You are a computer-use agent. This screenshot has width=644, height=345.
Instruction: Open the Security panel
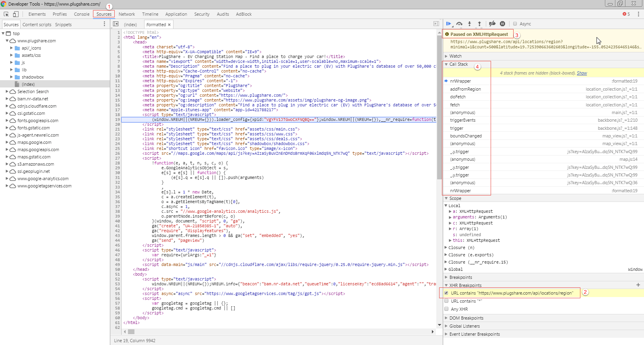coord(202,14)
